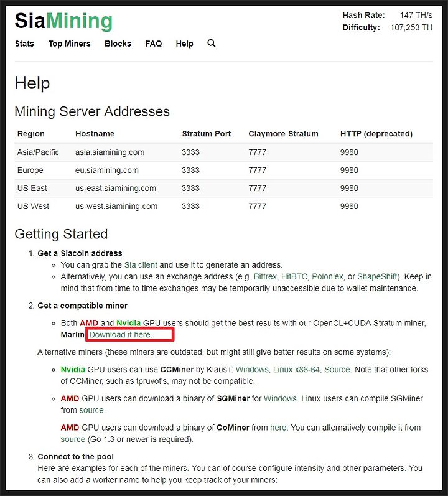
Task: Click the bold 'CCMiner' name
Action: [x=177, y=370]
